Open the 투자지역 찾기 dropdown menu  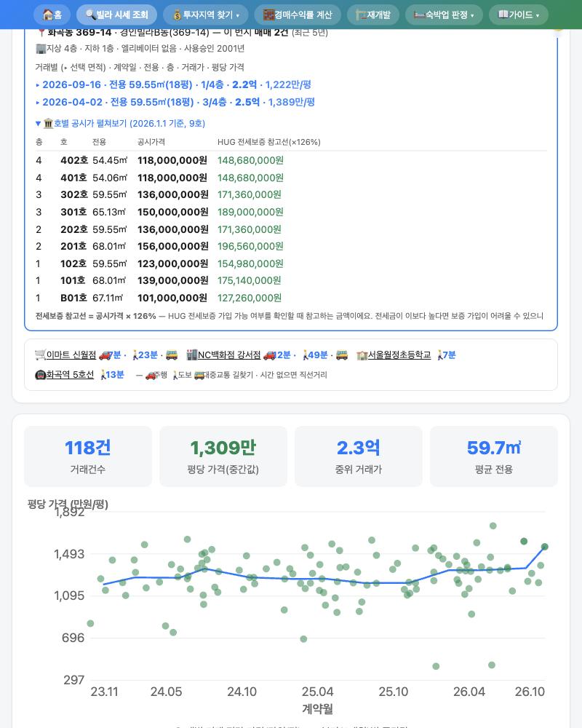click(206, 15)
